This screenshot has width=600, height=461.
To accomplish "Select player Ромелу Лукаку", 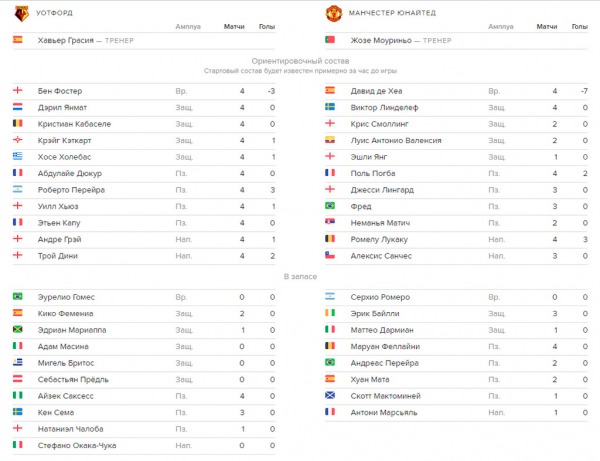I will tap(379, 240).
